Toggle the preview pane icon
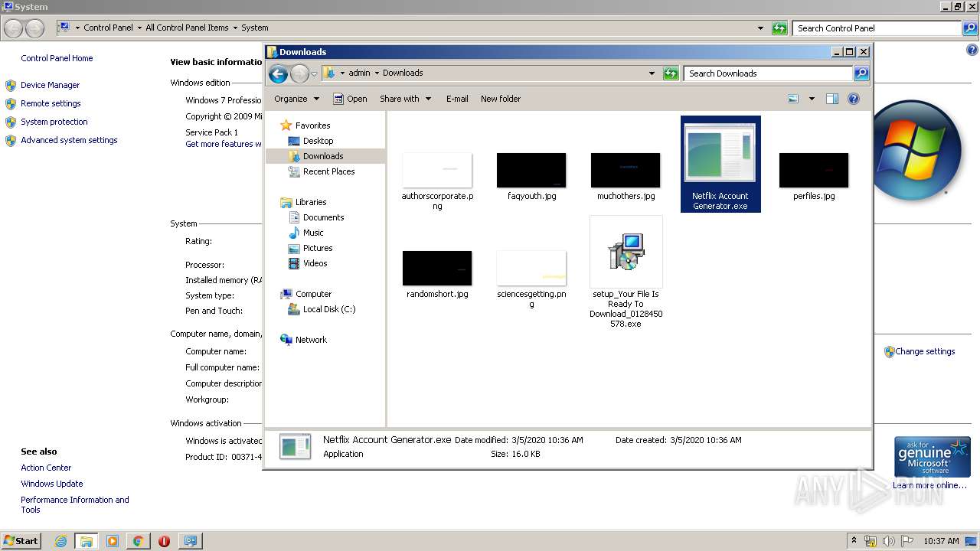The image size is (980, 551). point(832,99)
